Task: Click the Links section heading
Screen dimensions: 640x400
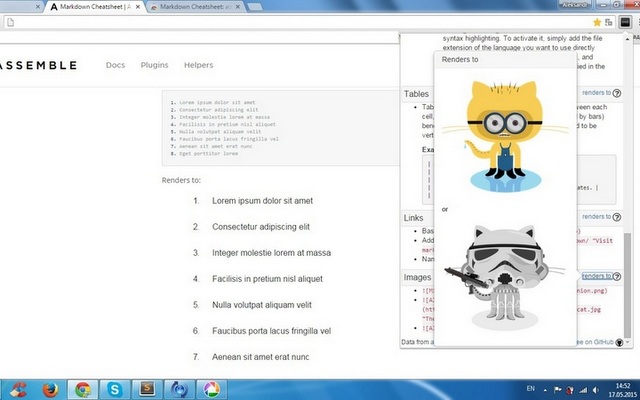Action: [413, 218]
